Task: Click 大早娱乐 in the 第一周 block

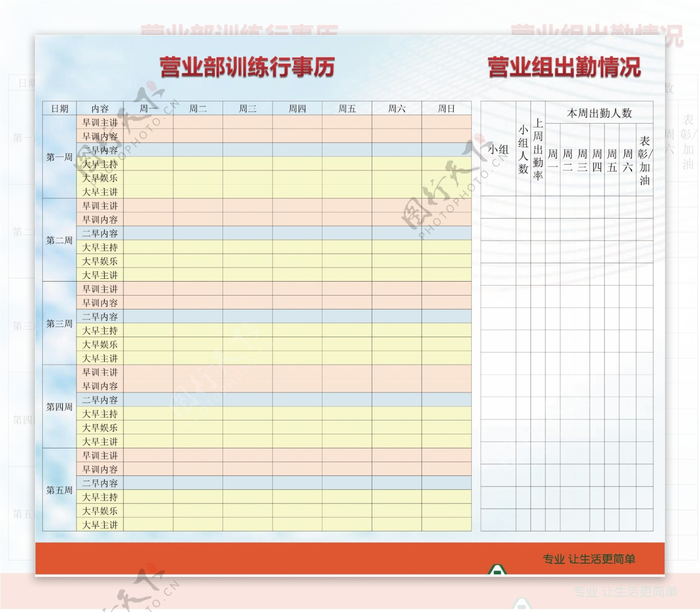Action: tap(100, 178)
